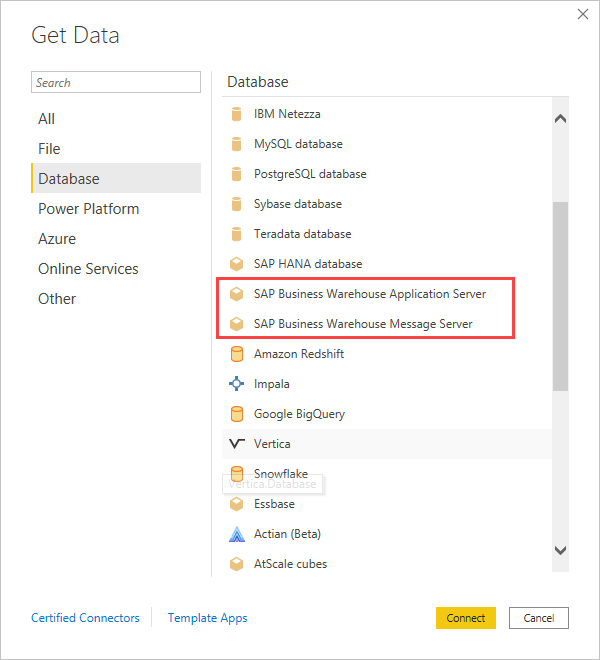600x660 pixels.
Task: Click the connector list scrollbar thumb
Action: point(560,296)
